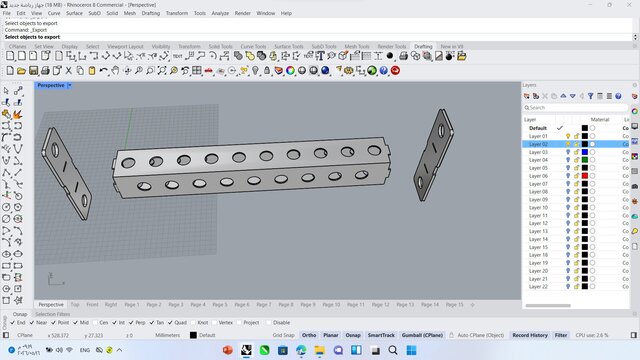
Task: Show Layer 05 using its light bulb
Action: [x=568, y=168]
